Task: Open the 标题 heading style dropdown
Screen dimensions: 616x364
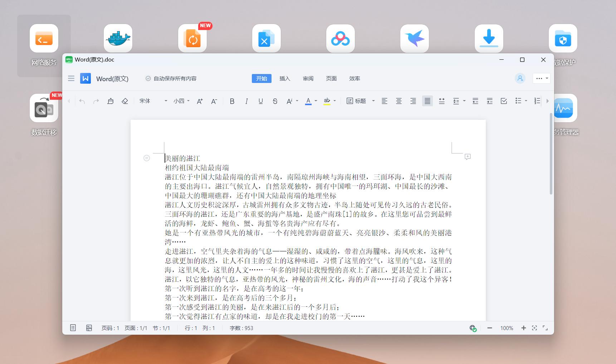Action: (x=361, y=101)
